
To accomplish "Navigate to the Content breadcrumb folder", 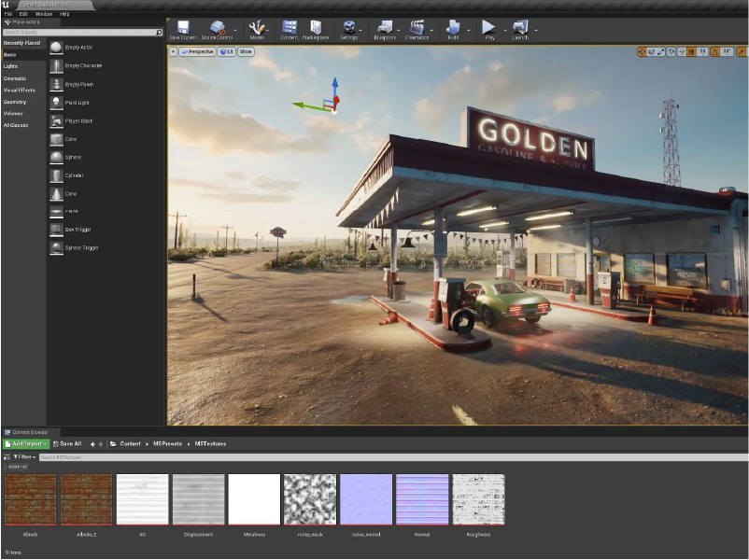I will point(130,444).
